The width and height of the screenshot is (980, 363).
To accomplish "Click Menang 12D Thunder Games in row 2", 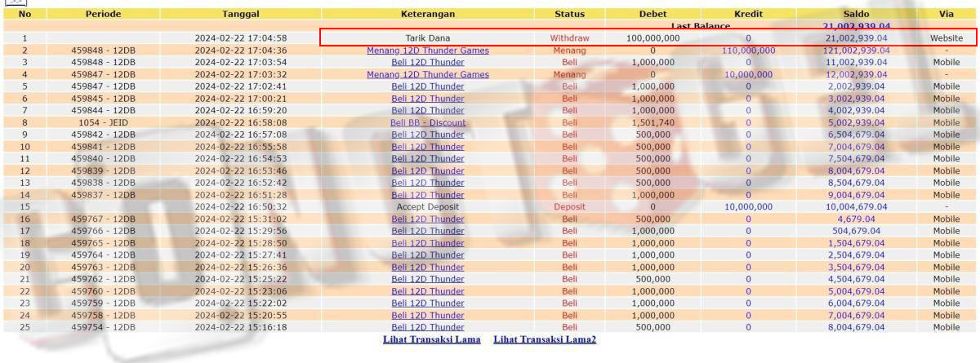I will pyautogui.click(x=428, y=51).
